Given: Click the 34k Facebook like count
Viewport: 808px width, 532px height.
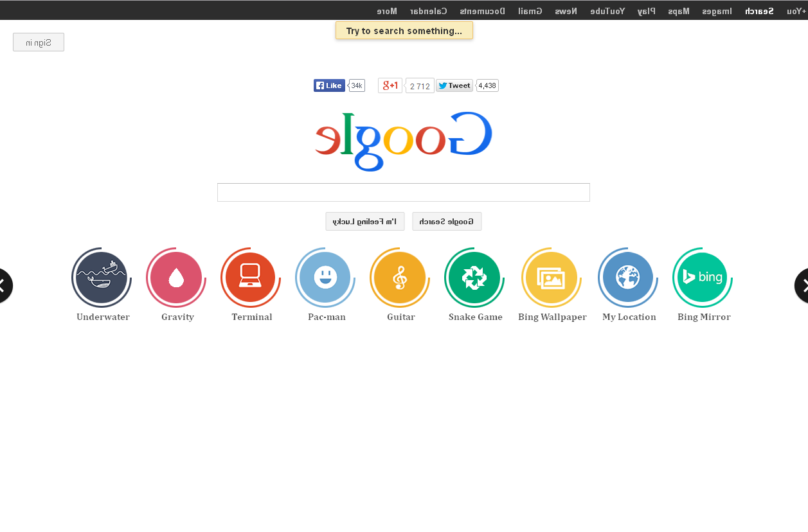Looking at the screenshot, I should (357, 85).
